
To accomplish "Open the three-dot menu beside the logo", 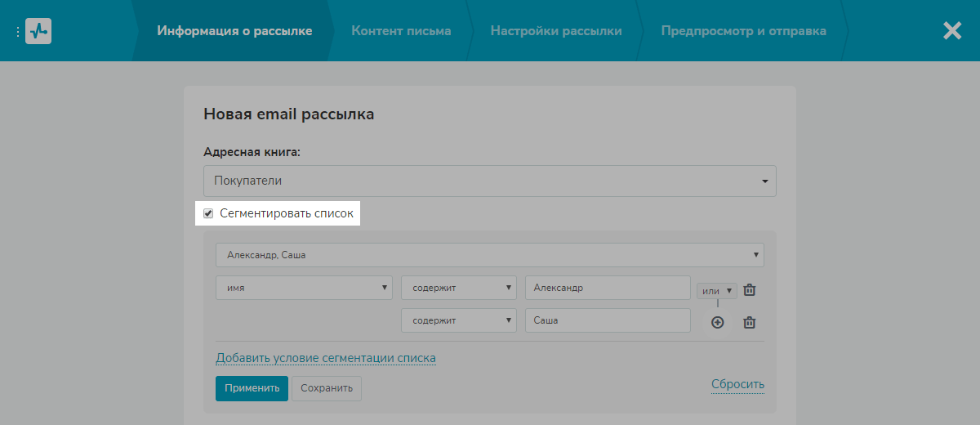I will click(x=17, y=31).
